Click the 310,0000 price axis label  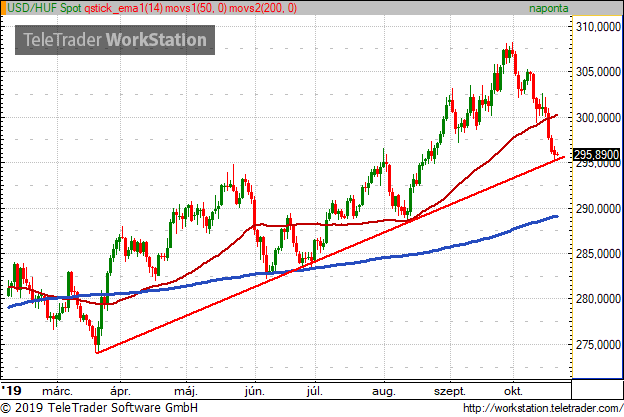coord(598,27)
